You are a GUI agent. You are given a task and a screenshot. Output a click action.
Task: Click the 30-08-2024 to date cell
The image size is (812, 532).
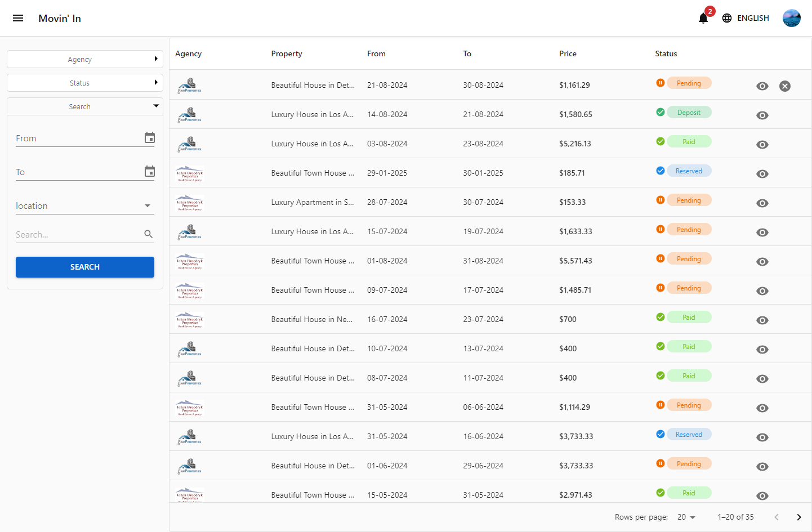483,85
